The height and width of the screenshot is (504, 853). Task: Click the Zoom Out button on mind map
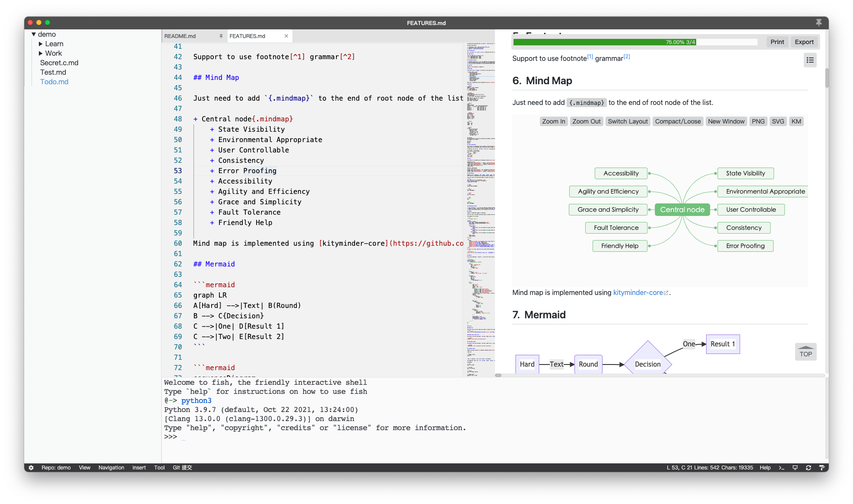(586, 121)
